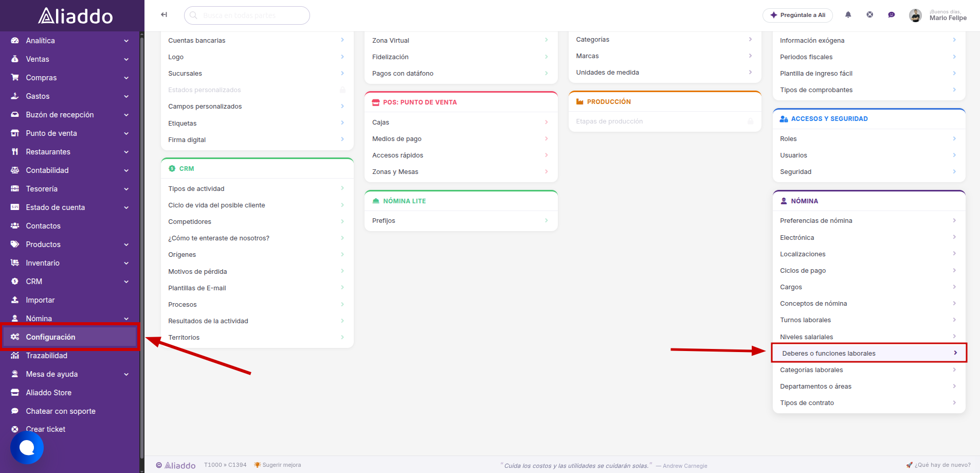Open Preferencias de nómina setting
980x473 pixels.
[869, 221]
